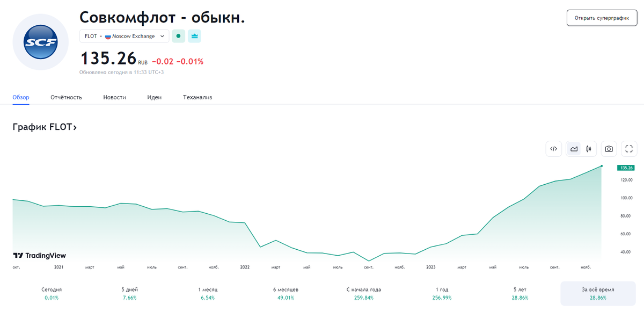Click the TradingView watermark logo
This screenshot has width=644, height=311.
pos(38,256)
